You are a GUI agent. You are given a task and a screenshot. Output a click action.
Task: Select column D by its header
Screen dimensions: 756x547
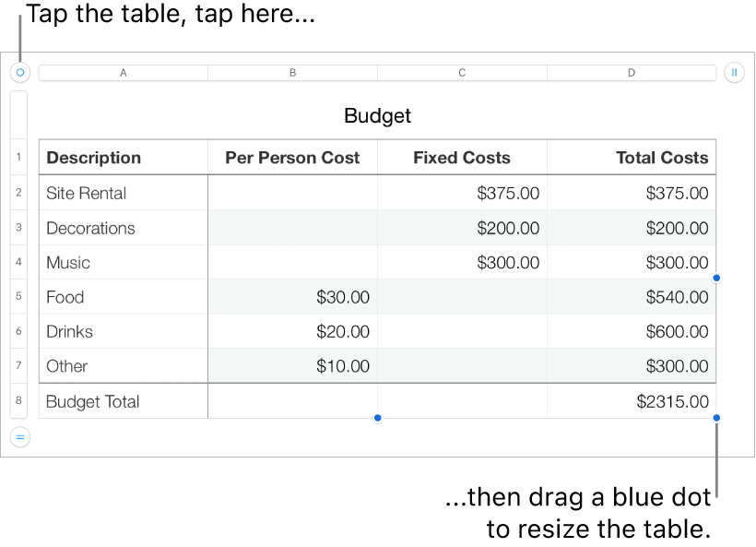coord(631,72)
